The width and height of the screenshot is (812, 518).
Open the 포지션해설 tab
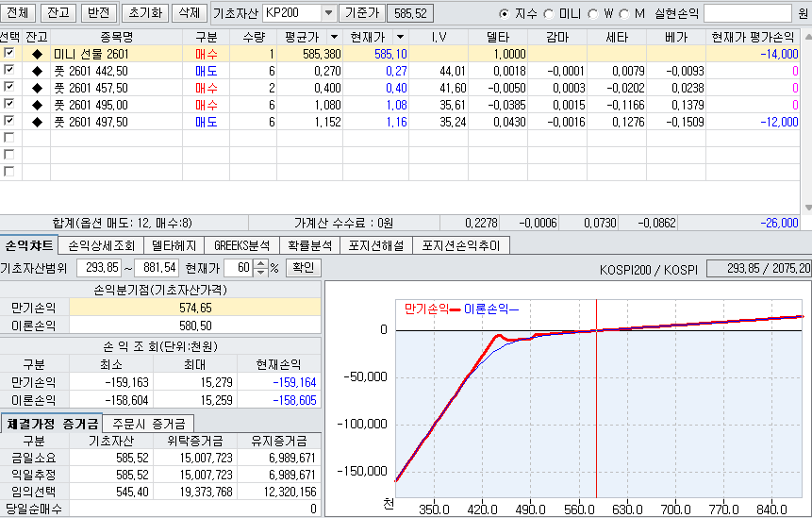pyautogui.click(x=376, y=245)
